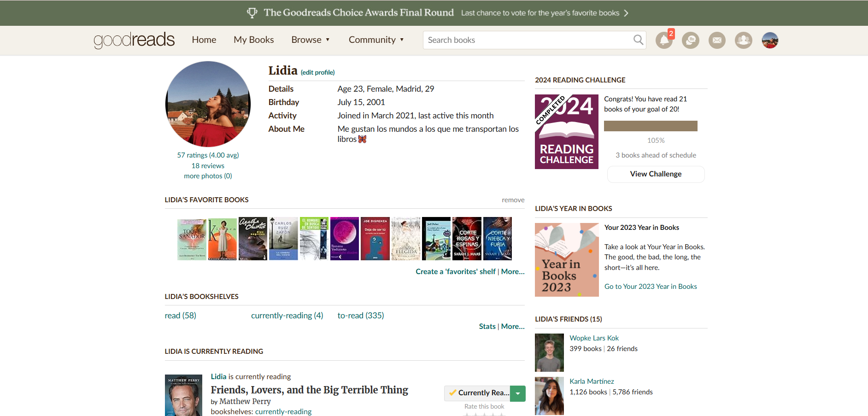Open the 57 ratings link
Screen dimensions: 868x416
pyautogui.click(x=208, y=155)
